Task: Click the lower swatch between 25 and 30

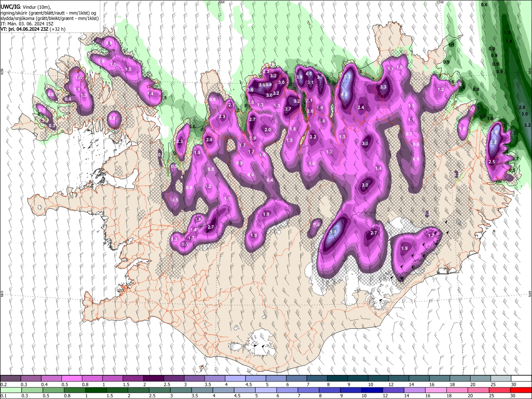Action: [x=500, y=390]
